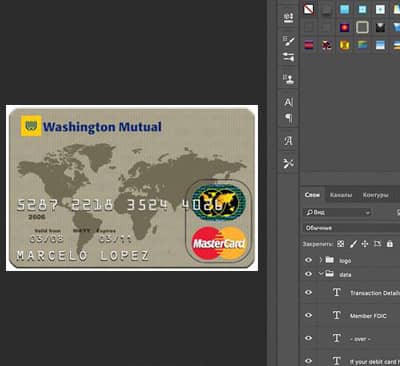Viewport: 400px width, 366px height.
Task: Hide the Member FDIC text layer
Action: pos(309,315)
